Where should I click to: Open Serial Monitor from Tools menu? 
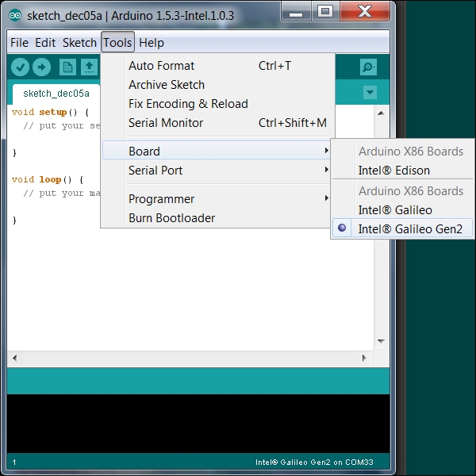[x=217, y=123]
